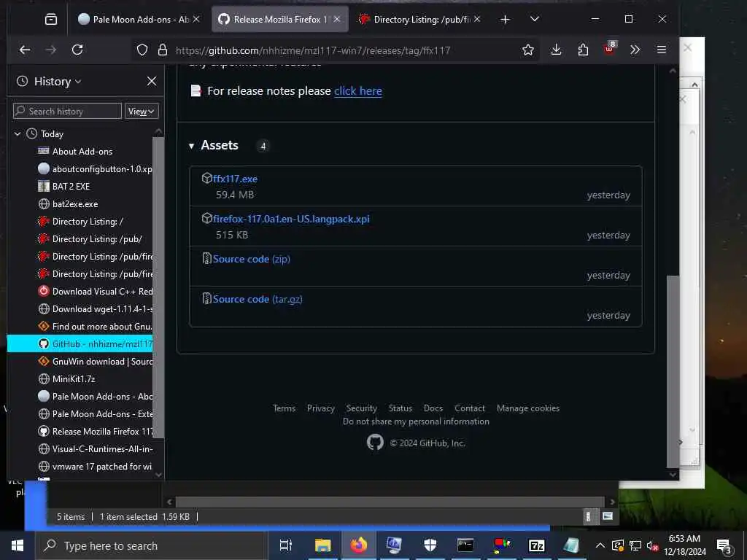Collapse the Today history group
The height and width of the screenshot is (560, 747).
pyautogui.click(x=18, y=134)
